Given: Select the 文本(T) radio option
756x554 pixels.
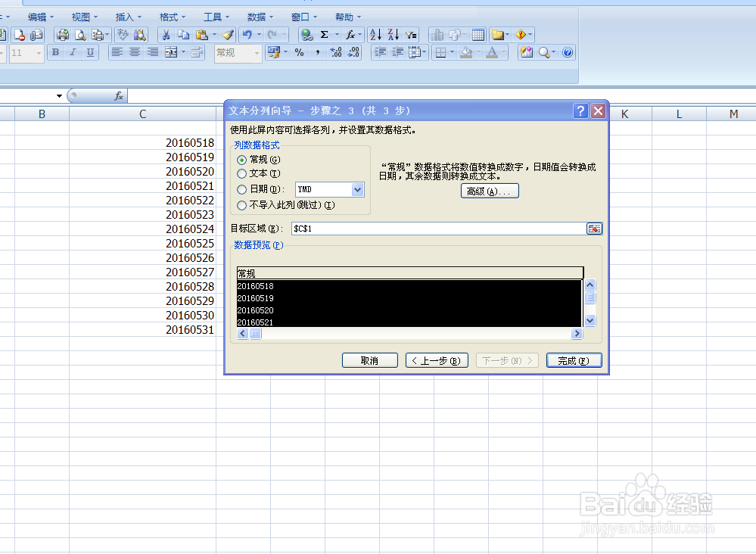Looking at the screenshot, I should pos(241,173).
